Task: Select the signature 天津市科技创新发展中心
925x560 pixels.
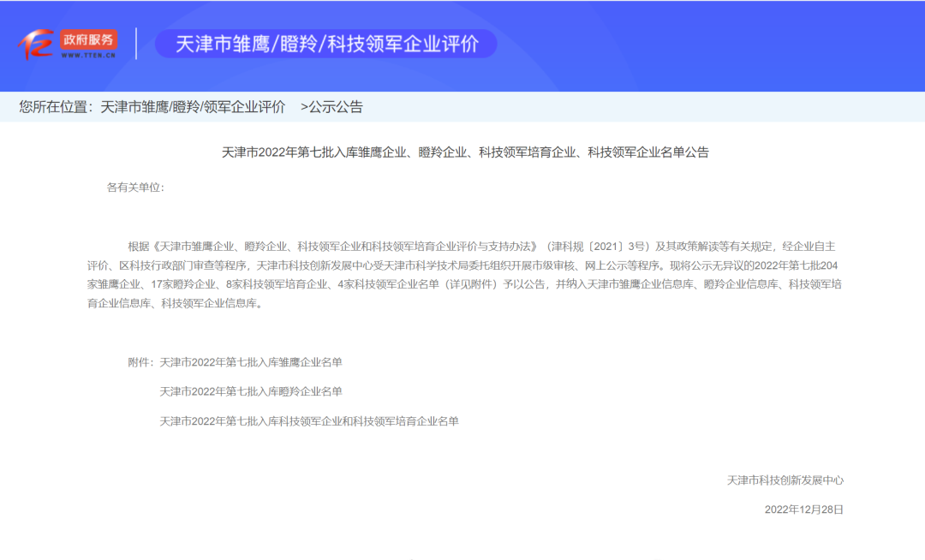Action: tap(786, 480)
